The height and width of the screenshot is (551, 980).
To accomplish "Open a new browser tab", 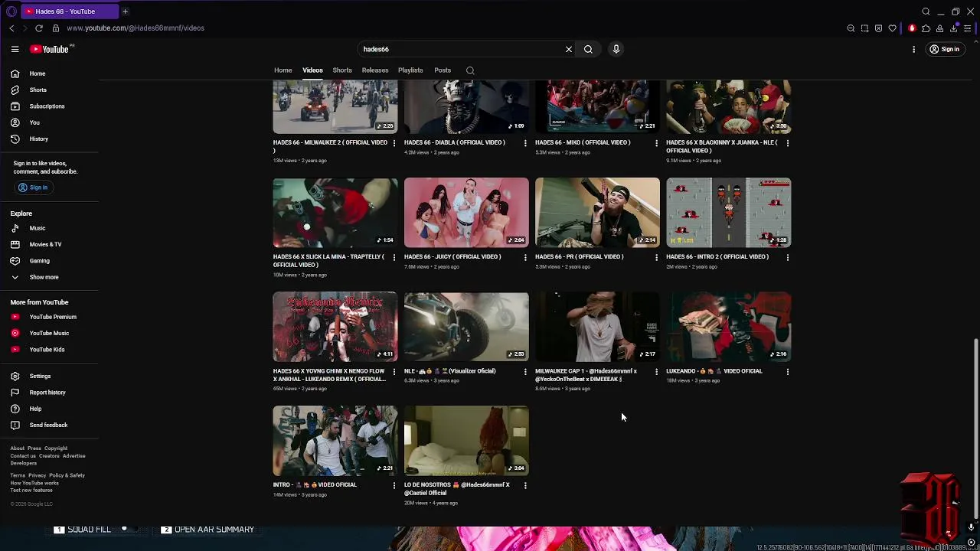I will [x=125, y=11].
